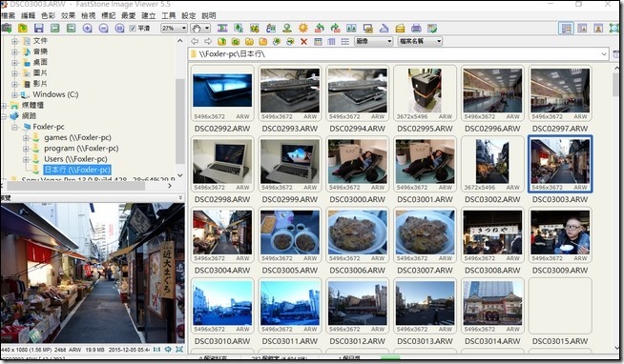Select thumbnail DSC02992.ARW

pyautogui.click(x=222, y=93)
